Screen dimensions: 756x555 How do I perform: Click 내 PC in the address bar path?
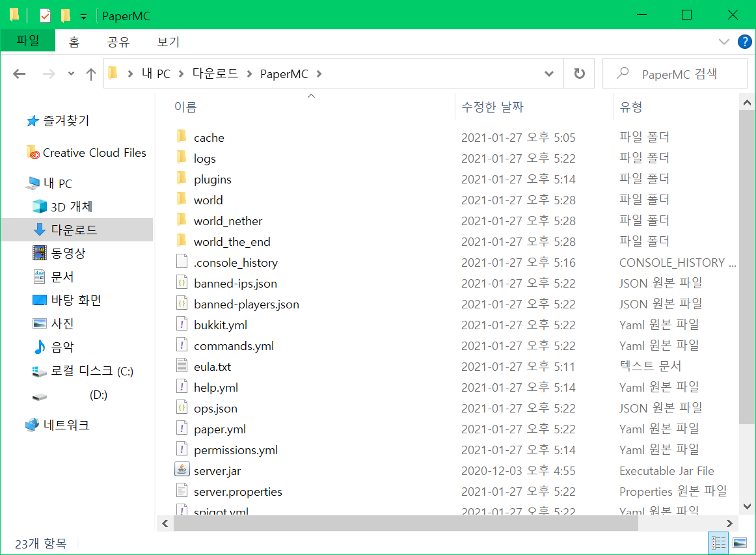coord(155,74)
